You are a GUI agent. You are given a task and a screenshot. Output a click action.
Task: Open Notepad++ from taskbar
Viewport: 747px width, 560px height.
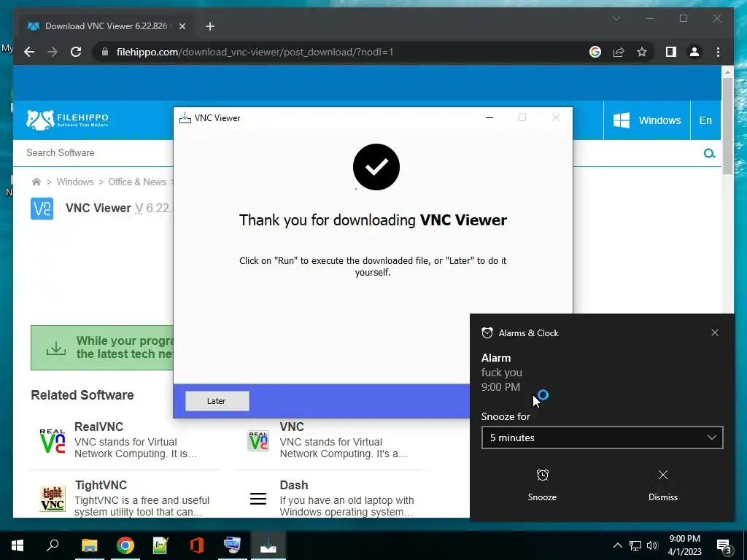tap(160, 545)
